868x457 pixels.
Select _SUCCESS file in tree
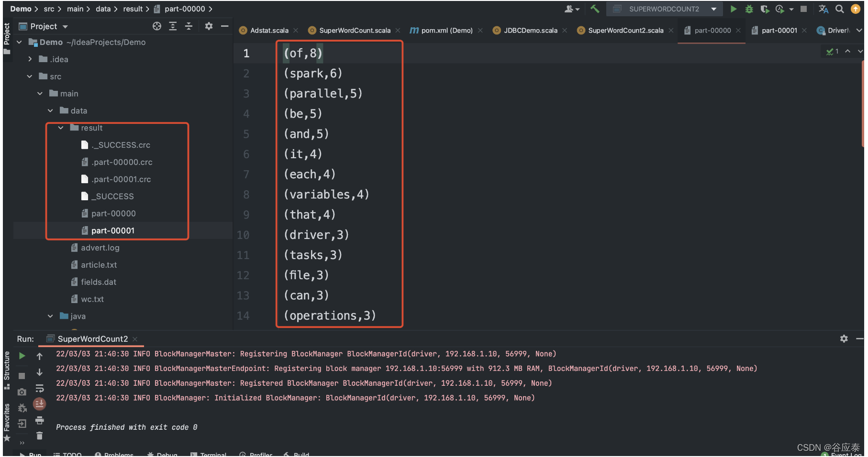113,196
